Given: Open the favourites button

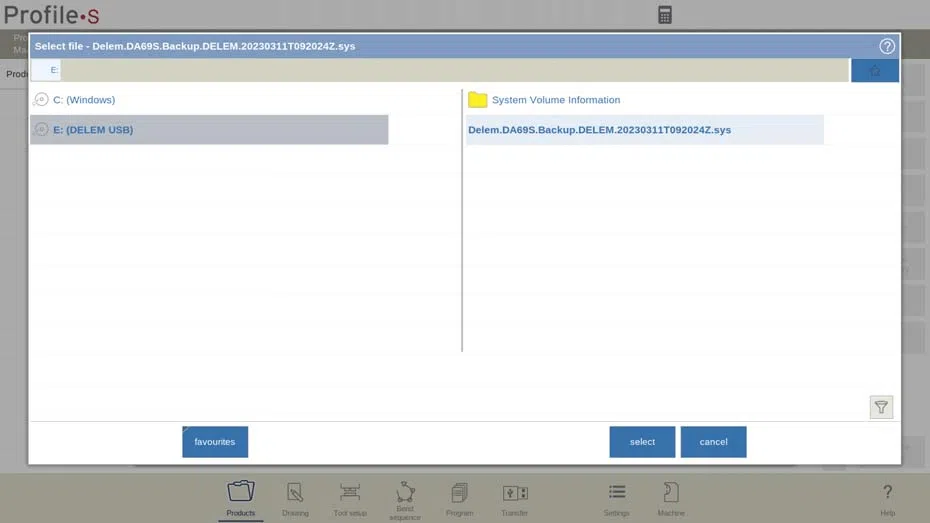Looking at the screenshot, I should (215, 442).
